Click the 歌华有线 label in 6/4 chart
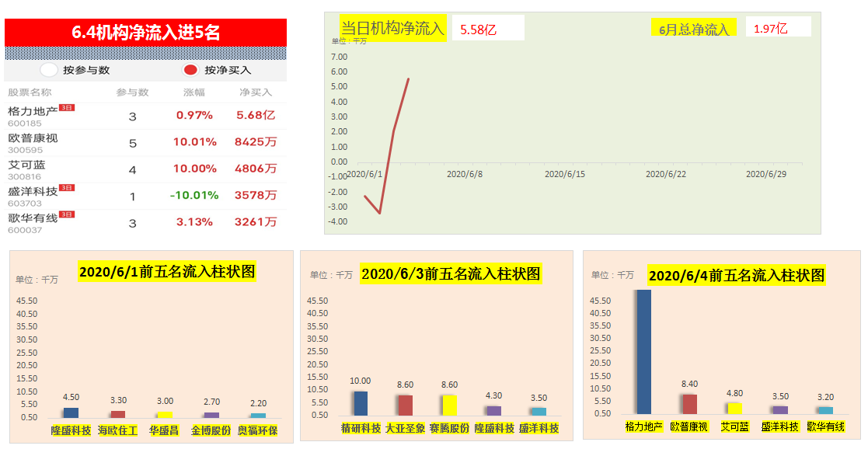868x449 pixels. click(x=825, y=426)
